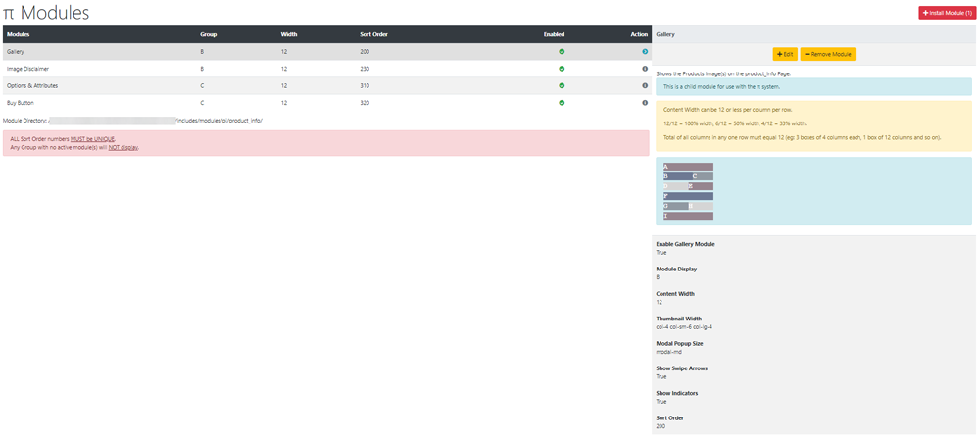Click the Sort Order label in details panel
Screen dimensions: 980x441
[669, 418]
